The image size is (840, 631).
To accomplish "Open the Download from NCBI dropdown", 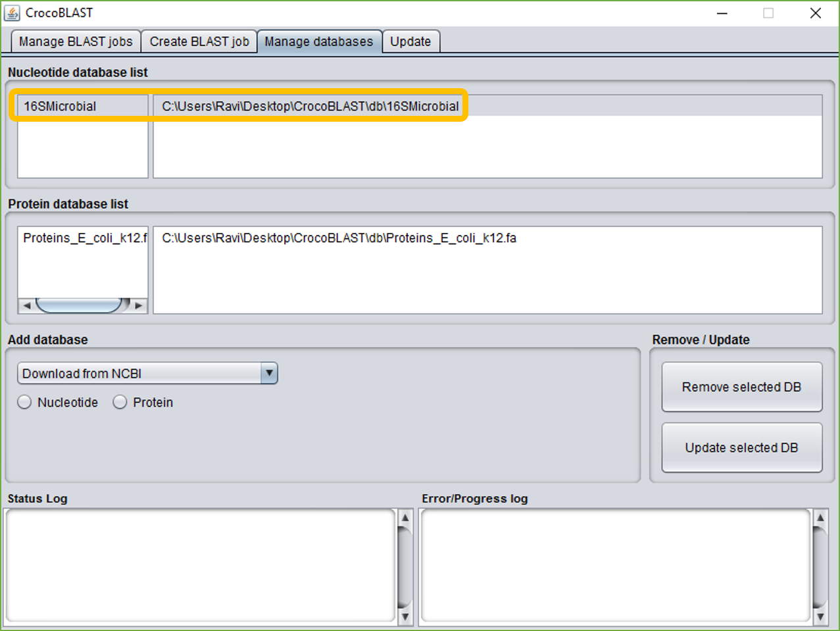I will (147, 373).
